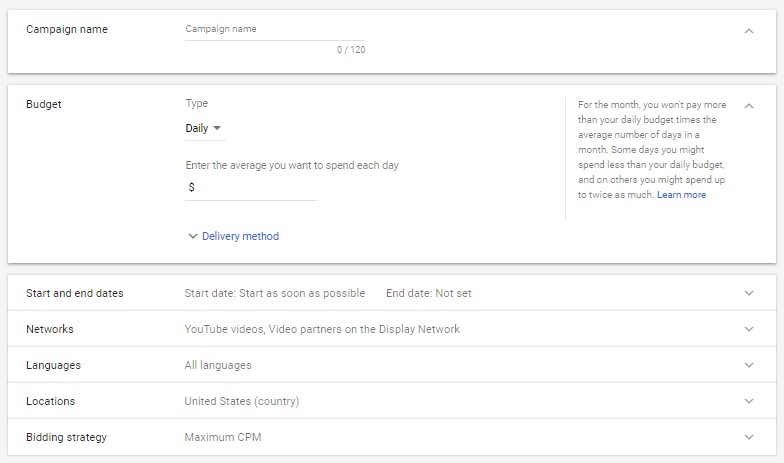Click the Bidding strategy row label

pyautogui.click(x=66, y=437)
